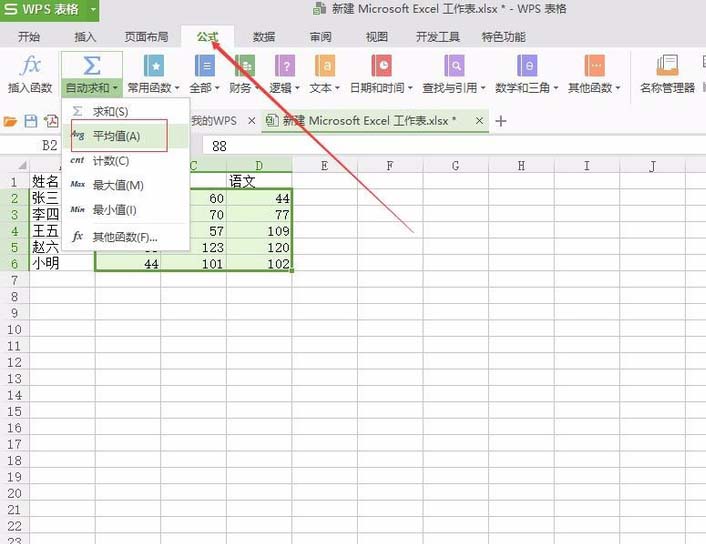Add a new document tab with plus

[501, 121]
